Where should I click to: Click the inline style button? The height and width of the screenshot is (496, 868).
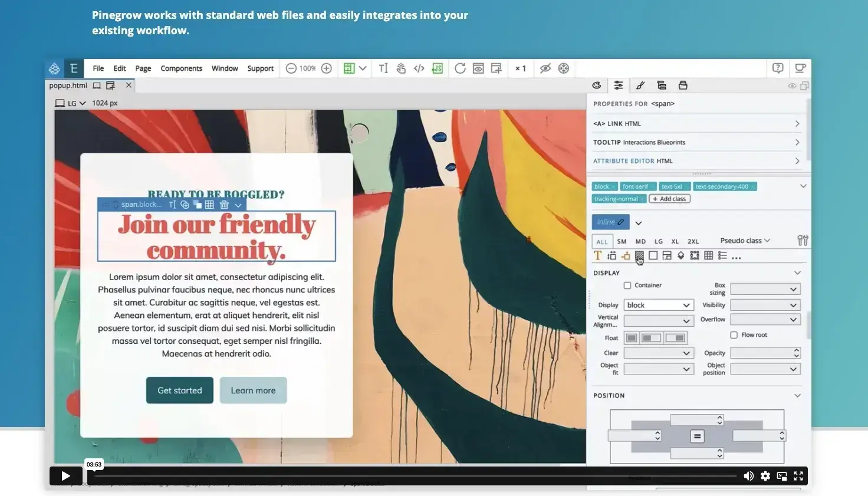point(610,222)
